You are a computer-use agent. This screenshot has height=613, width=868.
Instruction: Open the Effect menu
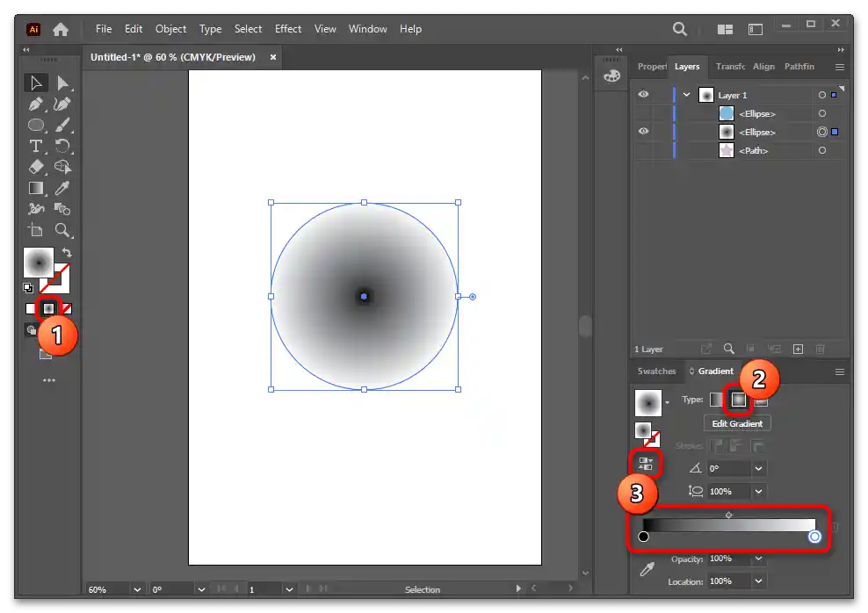288,29
